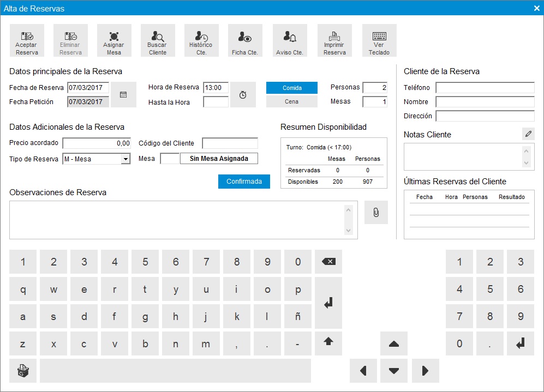
Task: Expand the Tipo de Reserva dropdown
Action: 125,159
